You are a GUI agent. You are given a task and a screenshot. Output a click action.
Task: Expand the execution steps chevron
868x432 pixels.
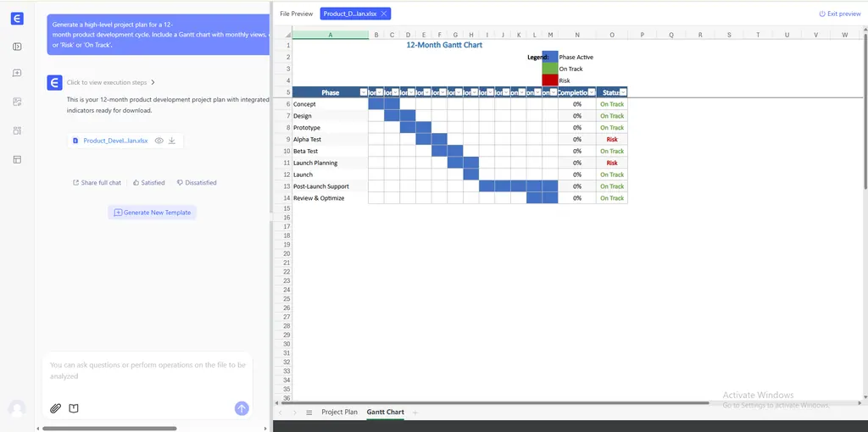[153, 83]
